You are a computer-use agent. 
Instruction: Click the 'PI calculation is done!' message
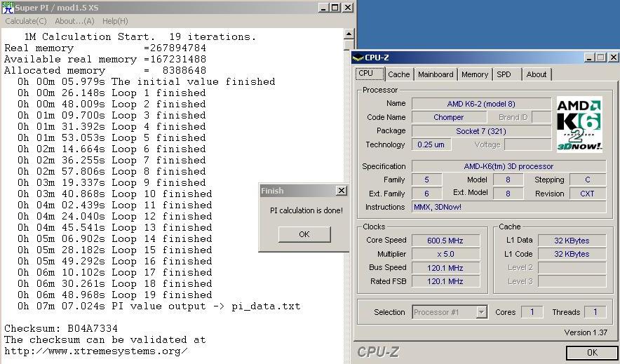coord(306,210)
